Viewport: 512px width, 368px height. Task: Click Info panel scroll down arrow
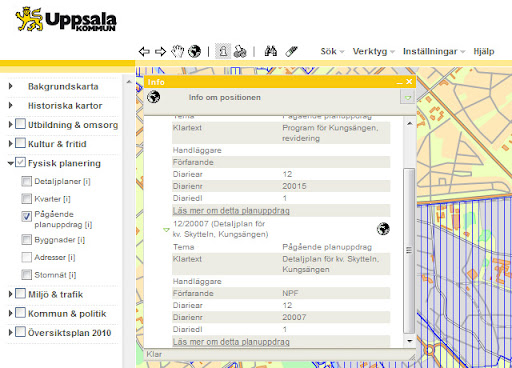[409, 341]
